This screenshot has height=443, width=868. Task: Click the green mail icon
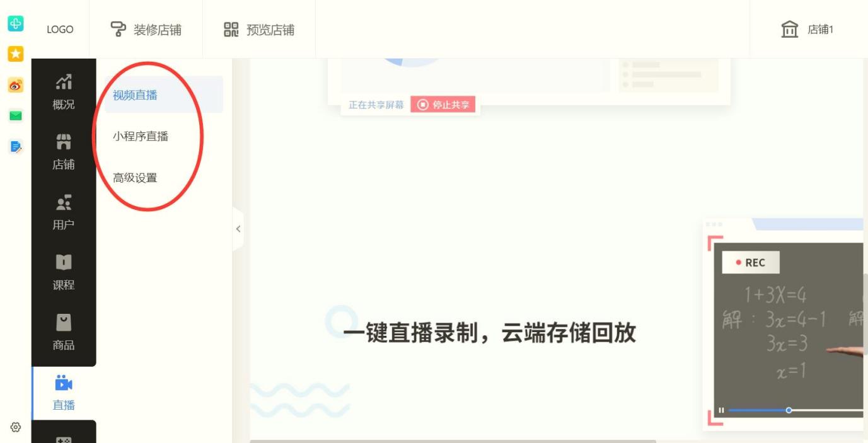(x=16, y=115)
